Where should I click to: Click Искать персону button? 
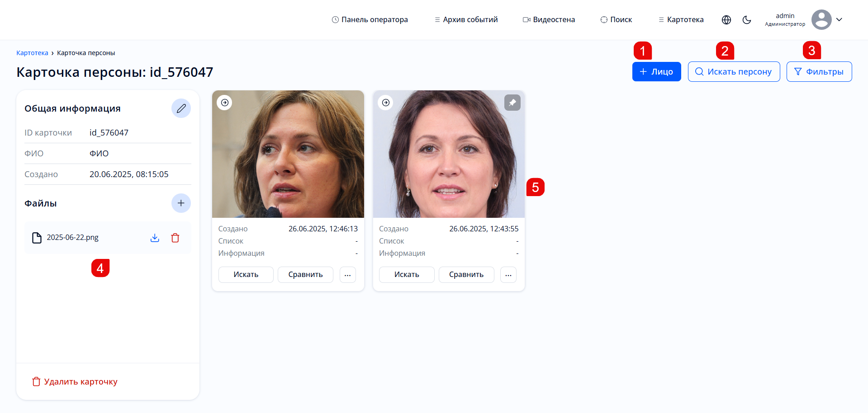point(734,72)
